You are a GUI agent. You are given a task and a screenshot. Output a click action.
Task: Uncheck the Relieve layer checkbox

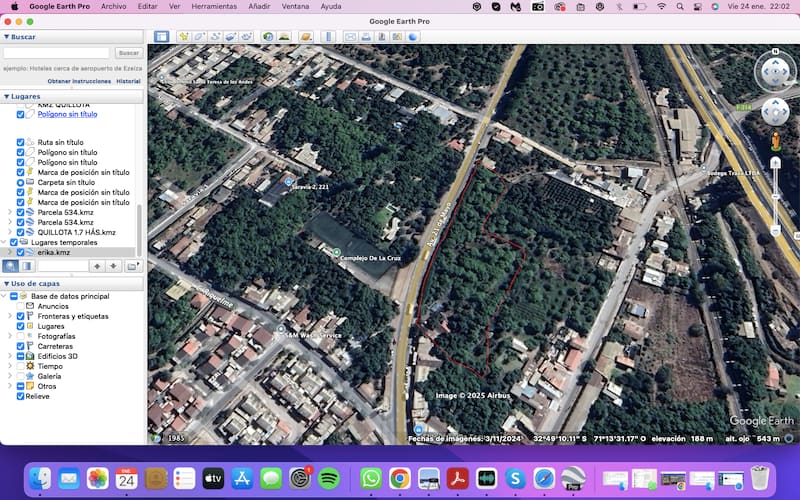coord(20,396)
